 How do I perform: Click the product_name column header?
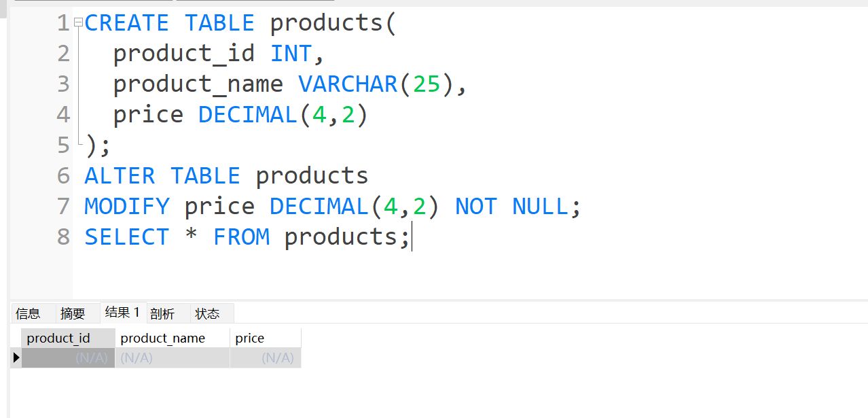pyautogui.click(x=163, y=338)
